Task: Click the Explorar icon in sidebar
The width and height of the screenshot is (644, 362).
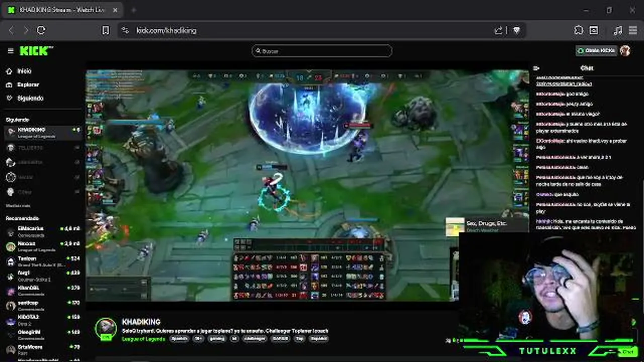Action: 9,84
